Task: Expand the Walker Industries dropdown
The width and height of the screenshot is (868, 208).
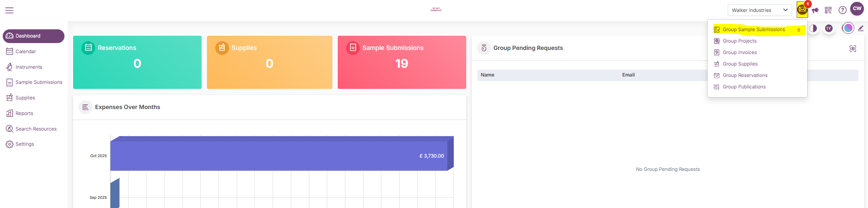Action: pos(759,10)
